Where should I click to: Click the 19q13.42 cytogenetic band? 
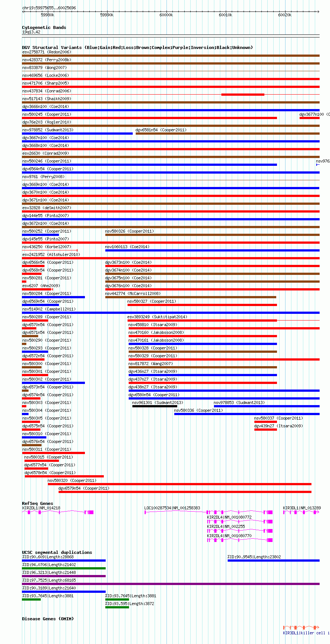point(31,32)
